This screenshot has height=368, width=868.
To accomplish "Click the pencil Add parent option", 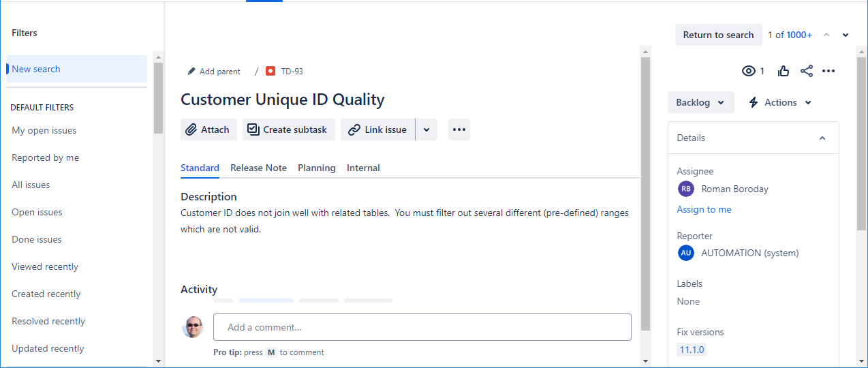I will (x=214, y=72).
